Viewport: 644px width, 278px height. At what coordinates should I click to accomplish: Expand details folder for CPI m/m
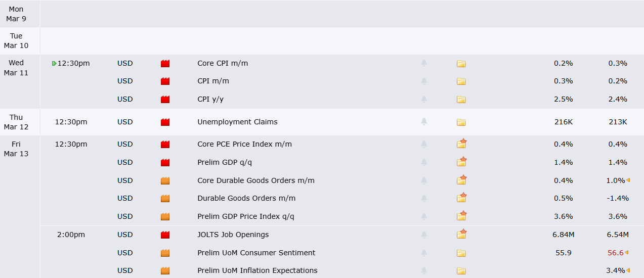click(x=461, y=81)
